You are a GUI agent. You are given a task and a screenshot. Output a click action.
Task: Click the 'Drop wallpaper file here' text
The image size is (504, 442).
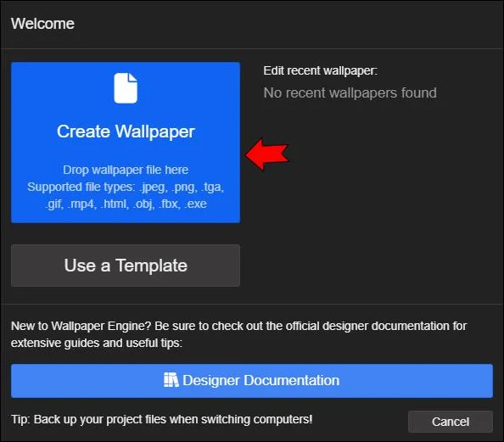pyautogui.click(x=126, y=170)
